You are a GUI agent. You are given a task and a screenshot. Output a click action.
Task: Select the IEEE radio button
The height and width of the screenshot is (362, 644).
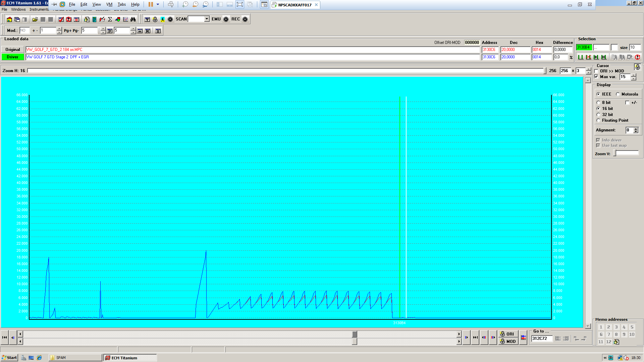[x=598, y=94]
